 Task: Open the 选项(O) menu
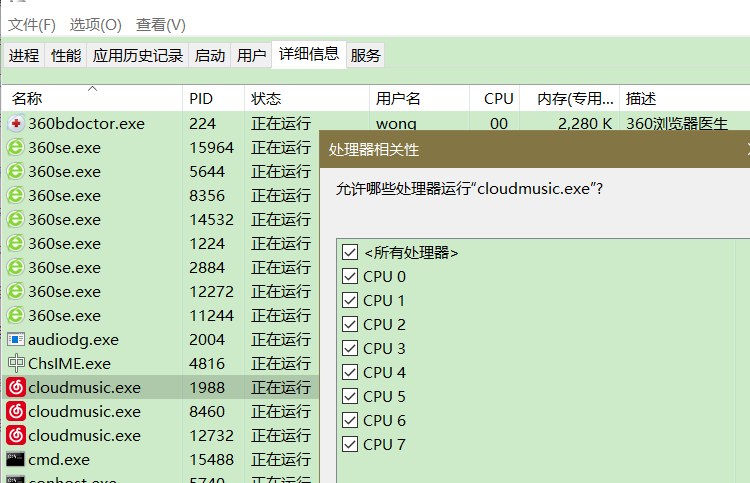coord(96,24)
